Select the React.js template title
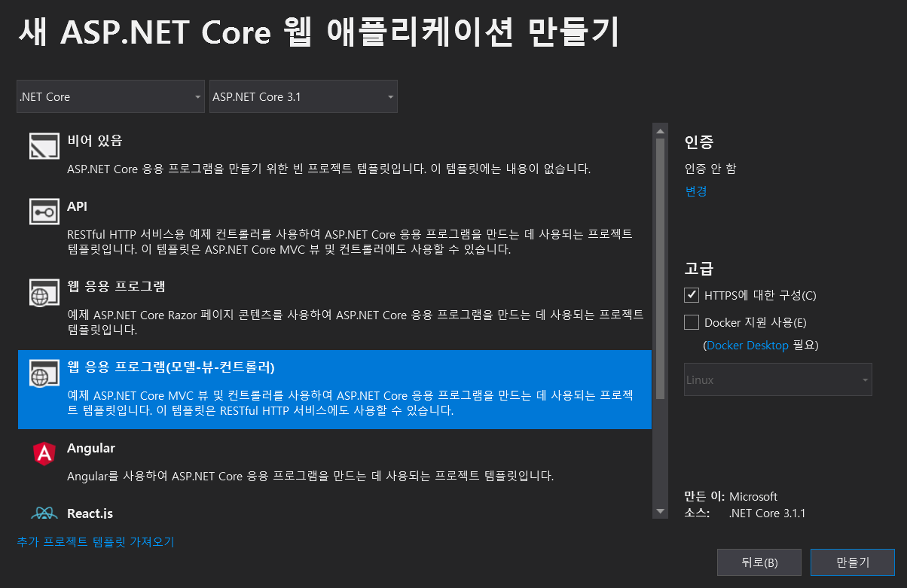Viewport: 907px width, 588px height. (x=90, y=513)
